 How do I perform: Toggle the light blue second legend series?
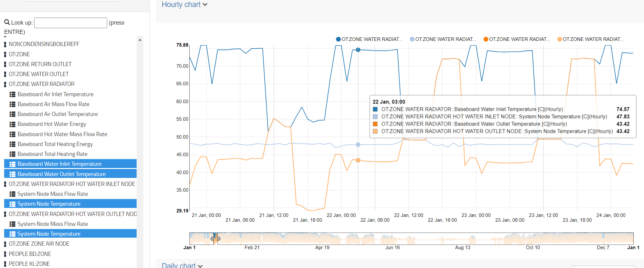(x=443, y=39)
